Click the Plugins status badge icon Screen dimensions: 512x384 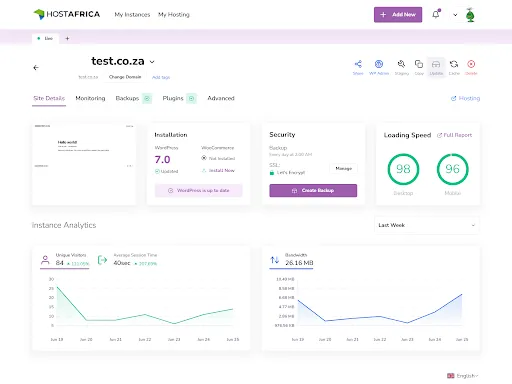pos(191,98)
